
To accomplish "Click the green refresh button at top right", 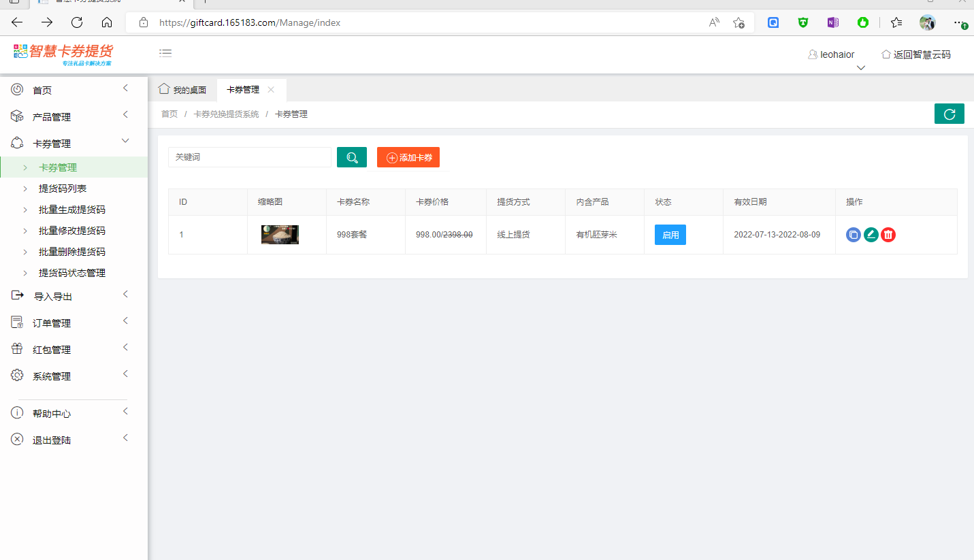I will [949, 114].
